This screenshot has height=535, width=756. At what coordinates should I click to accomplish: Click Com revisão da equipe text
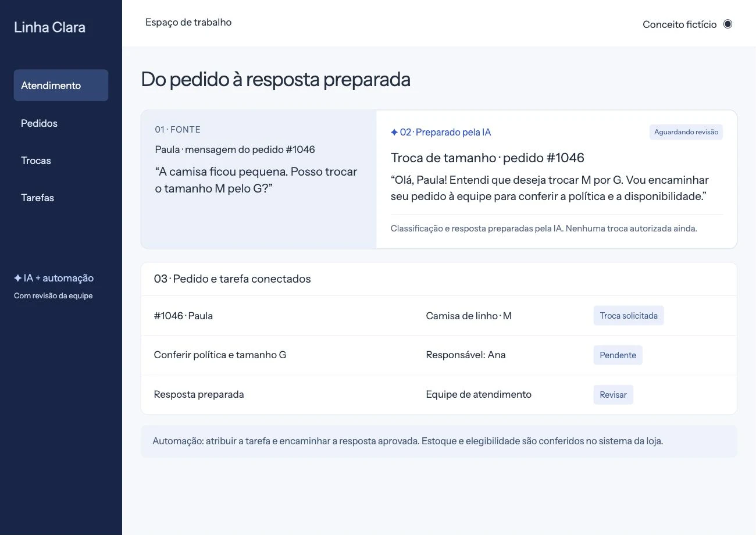[x=54, y=295]
